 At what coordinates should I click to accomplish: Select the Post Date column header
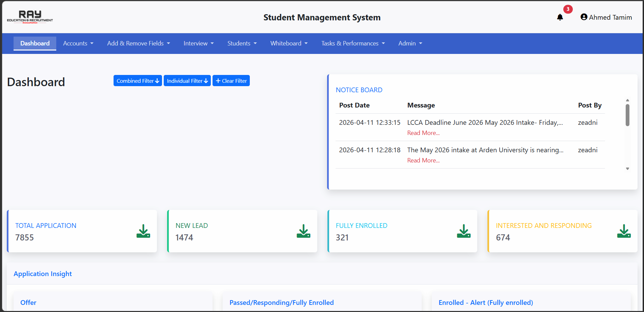point(354,105)
